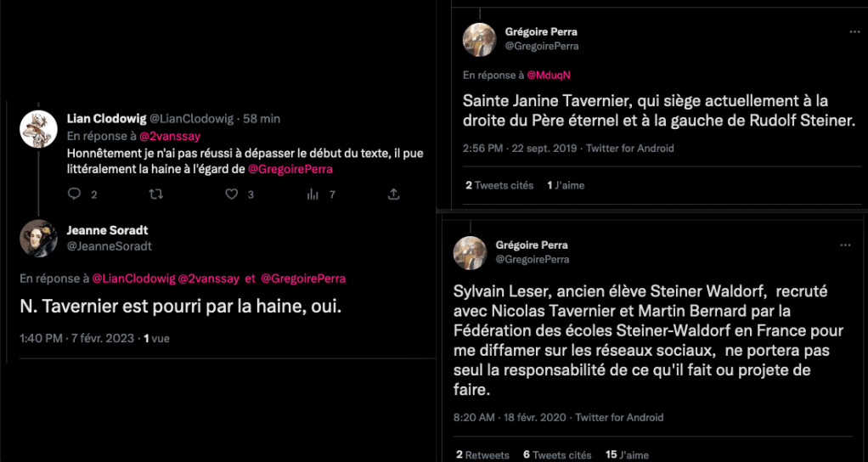Click the retweet icon under Lian Clodowig's tweet
The height and width of the screenshot is (462, 868).
(x=155, y=194)
